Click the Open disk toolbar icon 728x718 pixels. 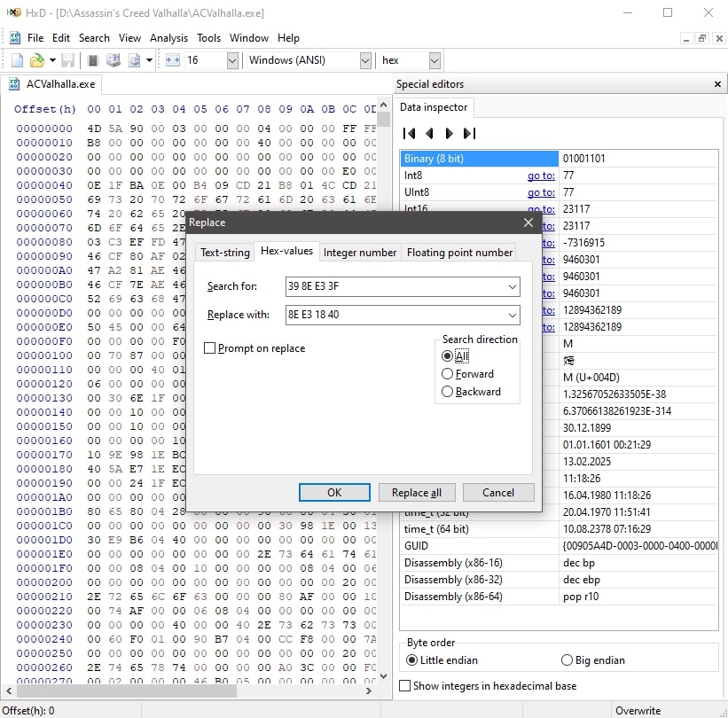click(114, 60)
